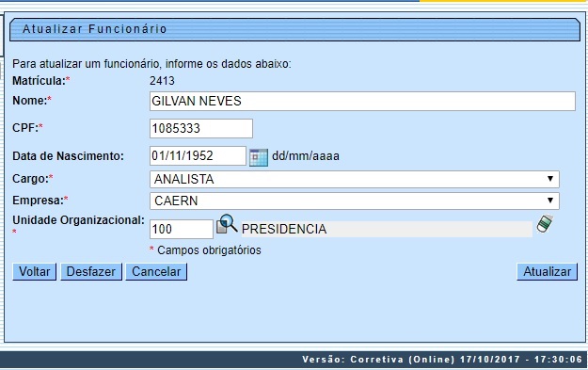Open the Empresa dropdown showing CAERN
This screenshot has height=370, width=588.
point(355,201)
